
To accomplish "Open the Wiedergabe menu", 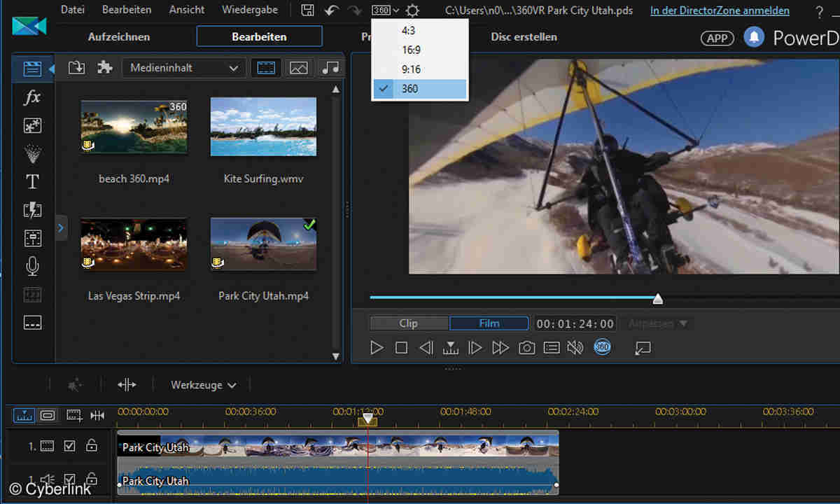I will pos(249,9).
